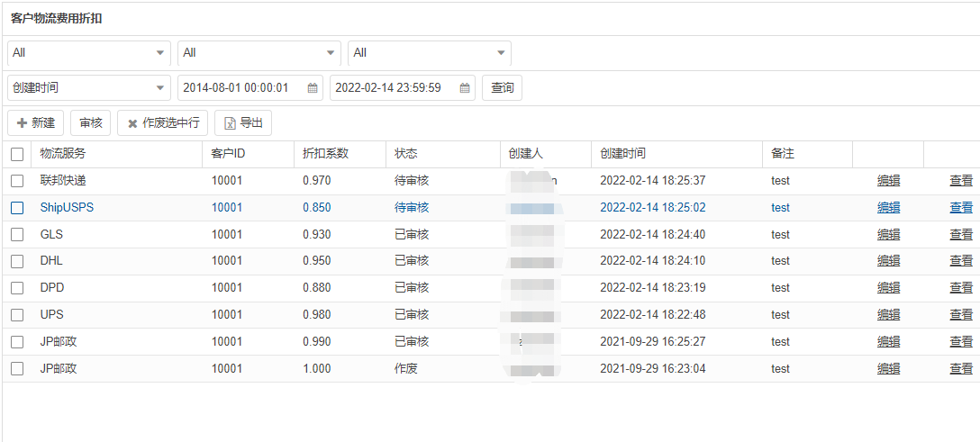
Task: Edit the JP邮政 0.990 row via 编辑
Action: [x=889, y=341]
